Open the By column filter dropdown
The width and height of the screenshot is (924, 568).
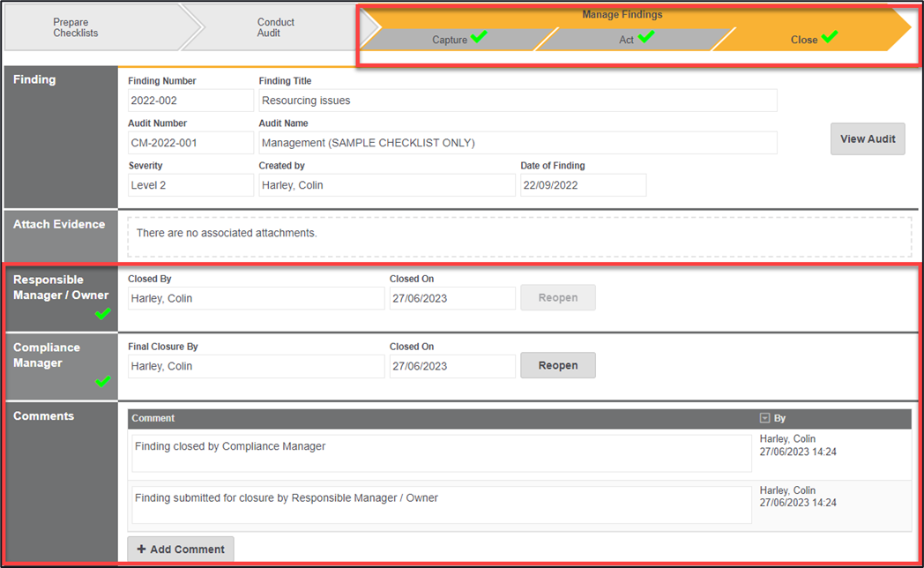point(764,418)
